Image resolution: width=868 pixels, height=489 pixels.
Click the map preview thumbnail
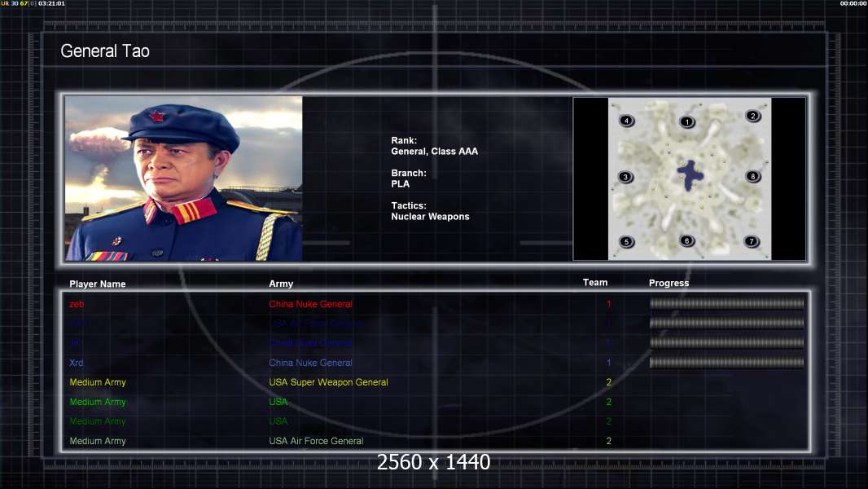click(689, 178)
